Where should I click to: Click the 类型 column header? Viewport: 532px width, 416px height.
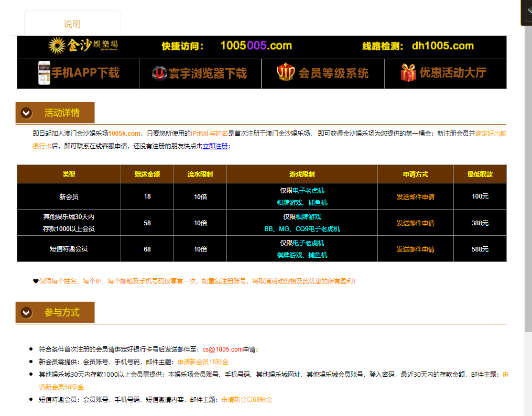(x=69, y=174)
